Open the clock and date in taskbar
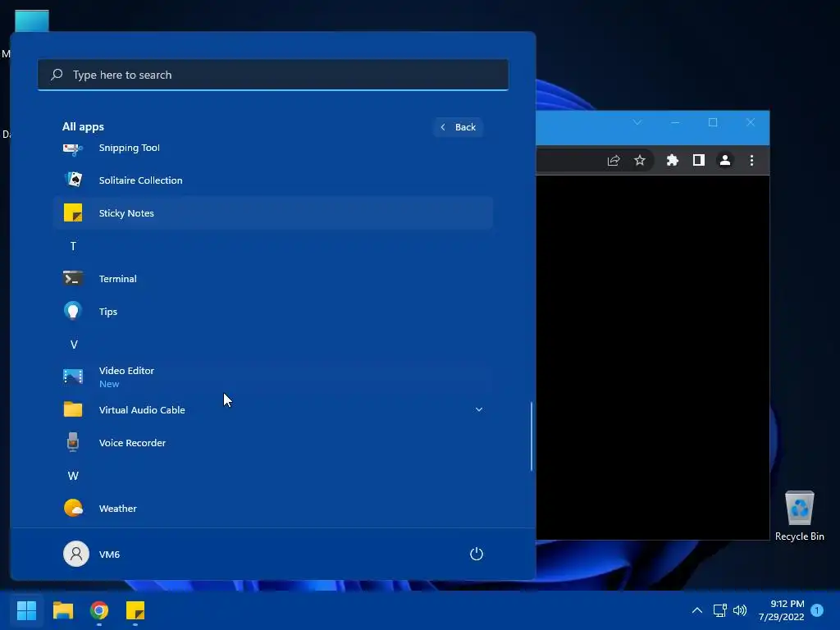Screen dimensions: 840x630 point(781,610)
